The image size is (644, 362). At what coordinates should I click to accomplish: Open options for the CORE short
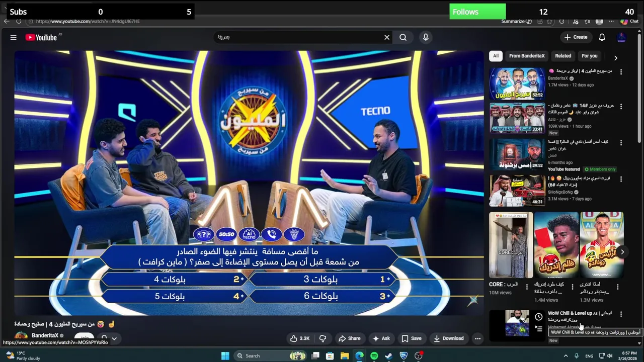click(x=527, y=287)
